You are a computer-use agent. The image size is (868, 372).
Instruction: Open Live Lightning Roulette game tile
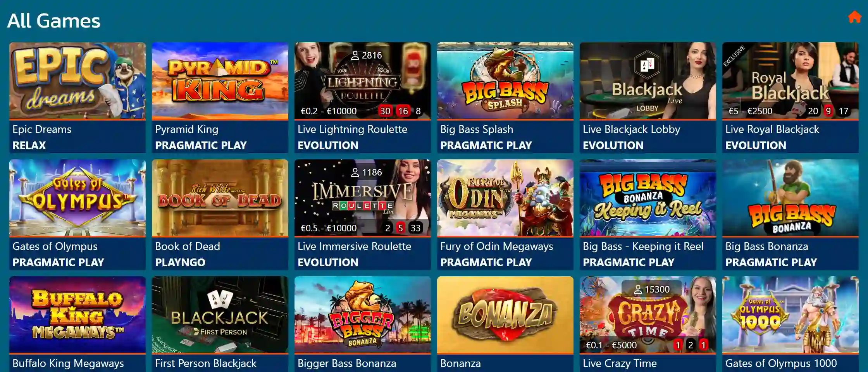click(x=363, y=81)
